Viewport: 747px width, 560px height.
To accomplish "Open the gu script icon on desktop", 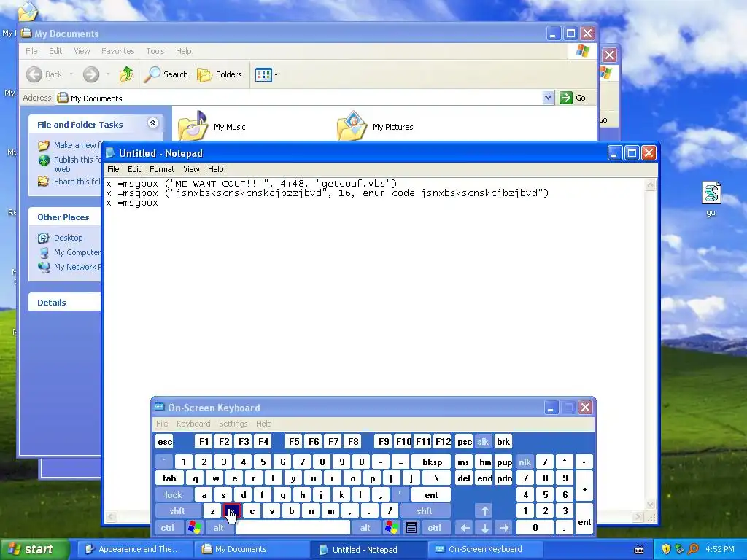I will point(711,193).
